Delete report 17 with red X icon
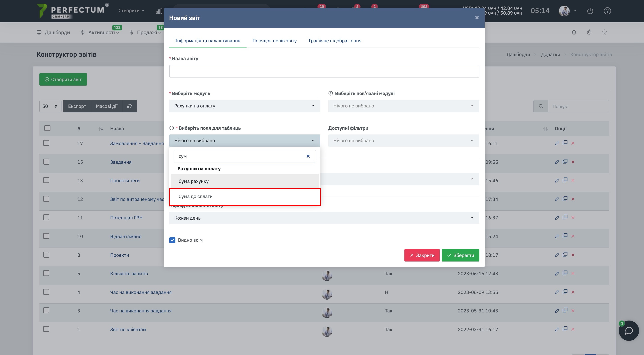This screenshot has height=355, width=644. point(573,143)
